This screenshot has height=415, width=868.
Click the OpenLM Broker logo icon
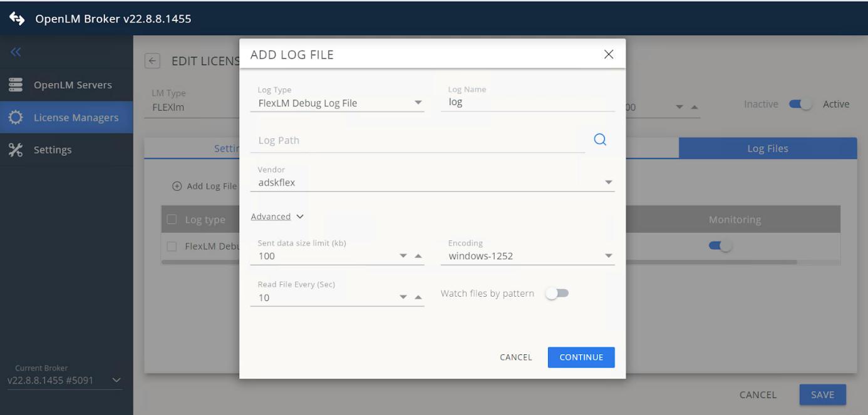tap(17, 19)
